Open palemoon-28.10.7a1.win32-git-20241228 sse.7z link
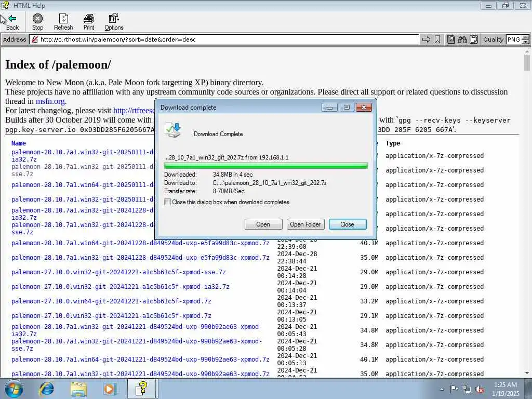The width and height of the screenshot is (532, 399). pyautogui.click(x=83, y=229)
